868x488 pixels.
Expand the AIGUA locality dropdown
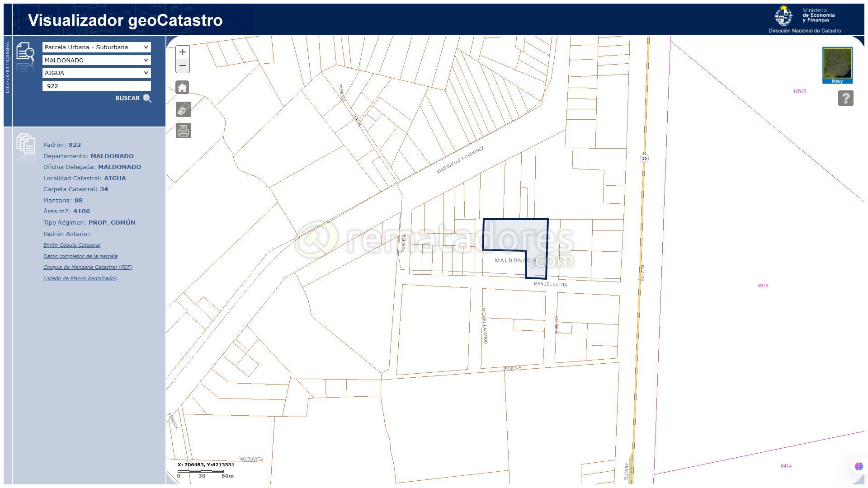click(x=96, y=73)
